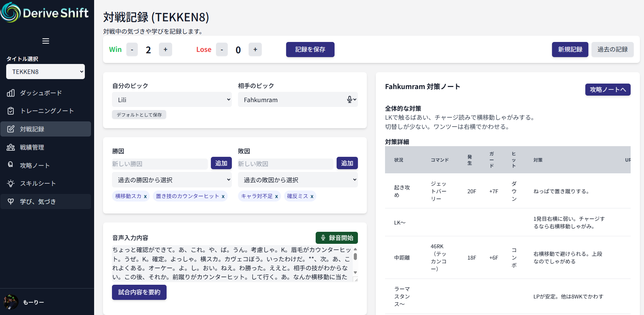The image size is (644, 315).
Task: Focus the 新しい勝因 input field
Action: [x=160, y=164]
